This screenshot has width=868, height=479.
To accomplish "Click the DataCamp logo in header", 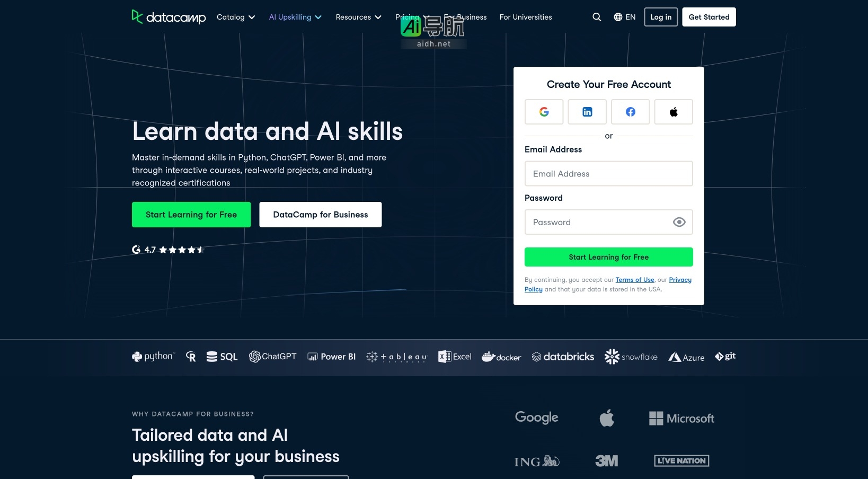I will (169, 17).
